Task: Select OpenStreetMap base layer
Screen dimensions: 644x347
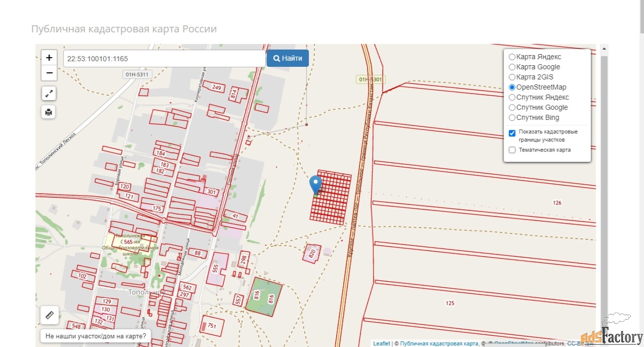Action: click(512, 88)
